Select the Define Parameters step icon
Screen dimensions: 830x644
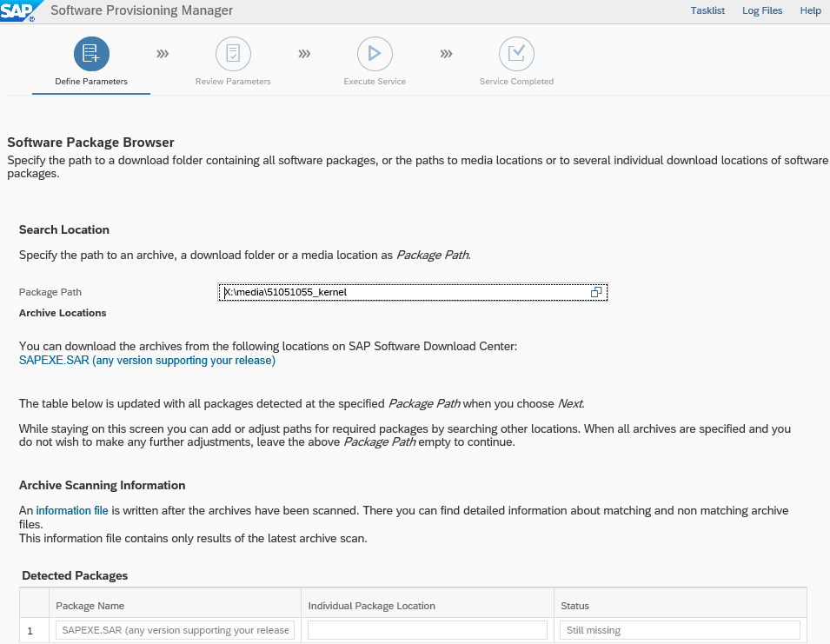click(91, 53)
